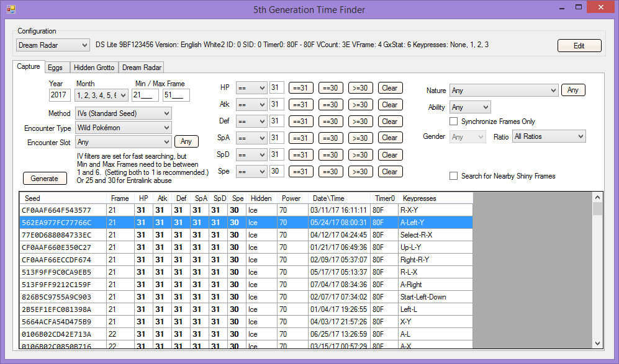Image resolution: width=619 pixels, height=364 pixels.
Task: Open the Atk comparison operator dropdown
Action: 251,105
